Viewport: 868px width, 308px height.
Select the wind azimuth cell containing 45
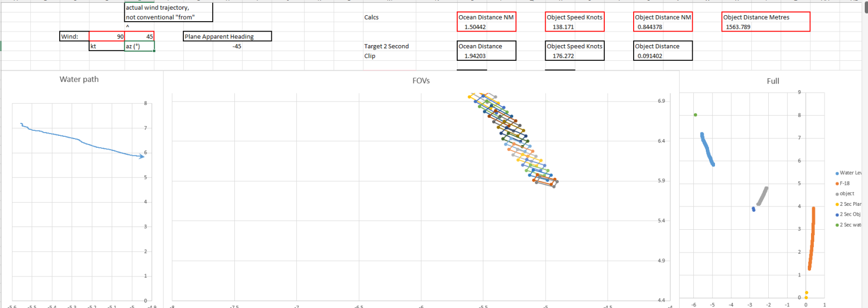(139, 36)
